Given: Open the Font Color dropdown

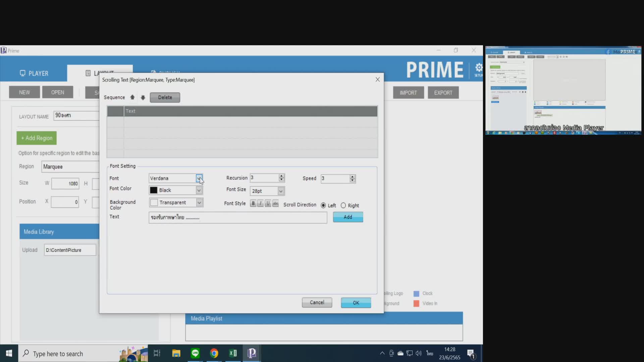Looking at the screenshot, I should point(199,190).
